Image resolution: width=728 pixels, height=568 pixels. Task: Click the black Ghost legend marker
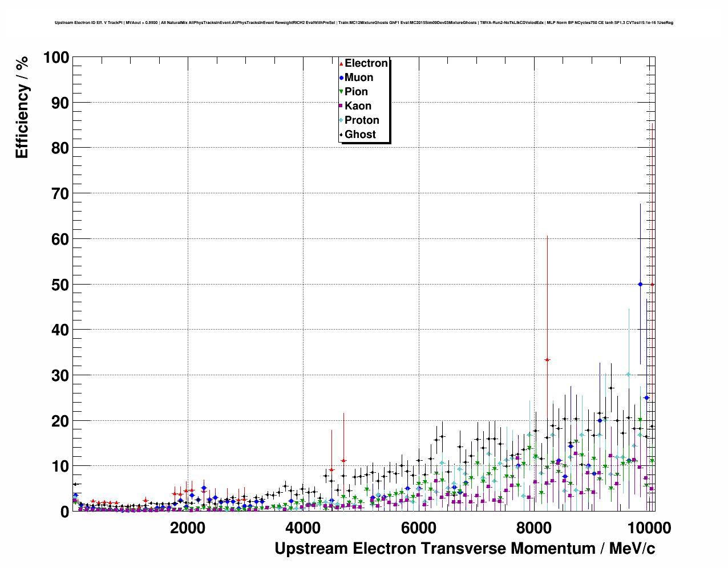point(341,135)
